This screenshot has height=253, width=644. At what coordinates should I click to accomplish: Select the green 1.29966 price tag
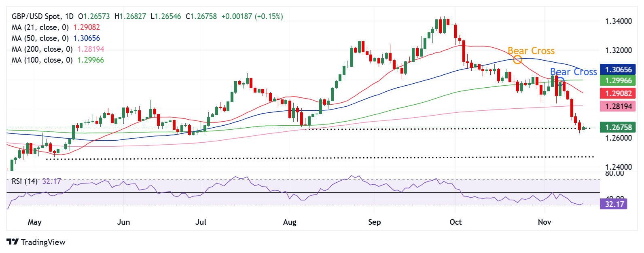point(618,80)
